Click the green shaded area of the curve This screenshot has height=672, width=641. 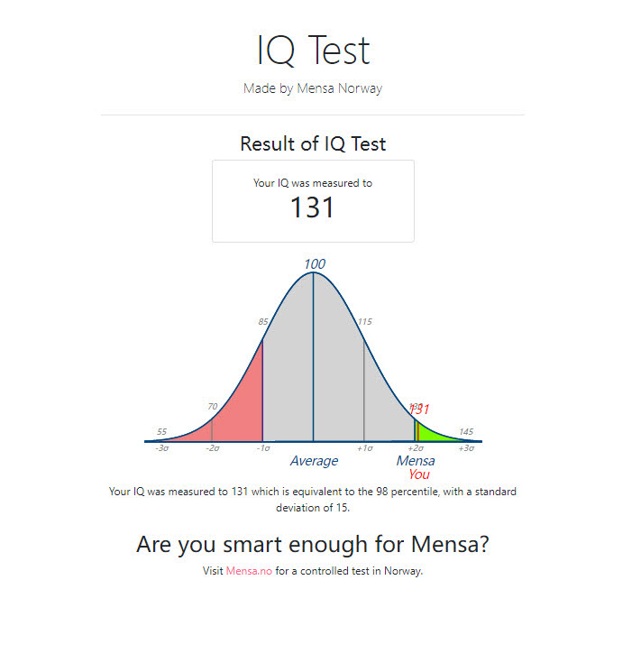(433, 434)
